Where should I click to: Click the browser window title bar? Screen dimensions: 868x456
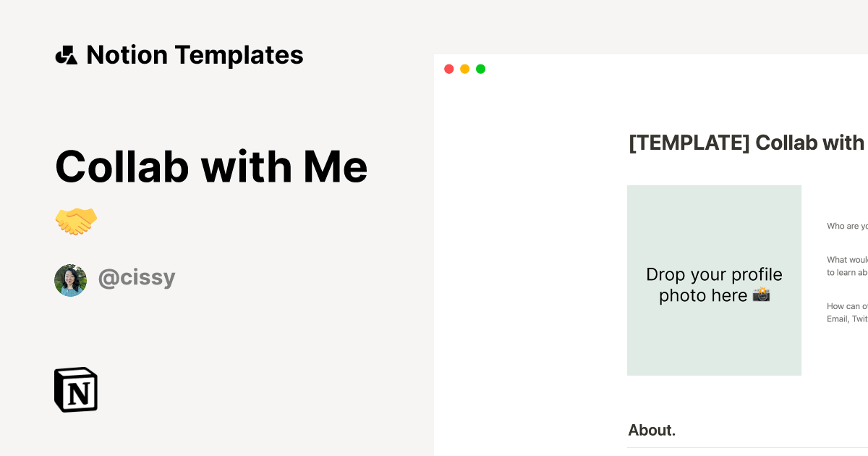(x=651, y=69)
